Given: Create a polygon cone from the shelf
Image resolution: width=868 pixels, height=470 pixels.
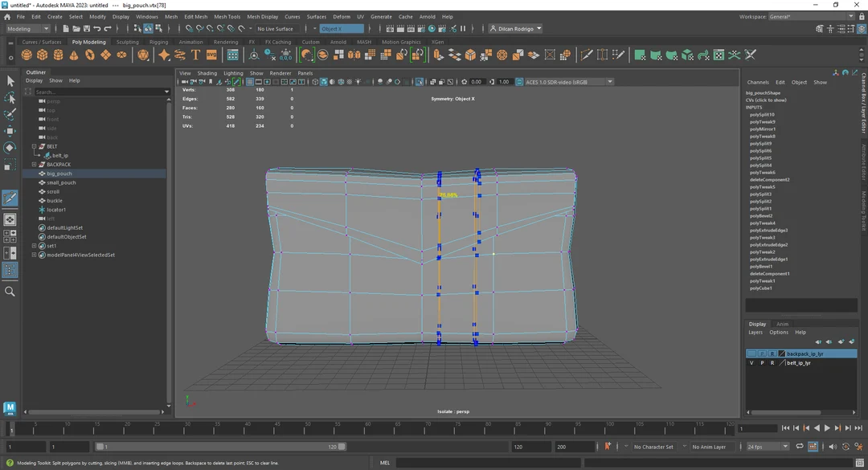Looking at the screenshot, I should (74, 54).
